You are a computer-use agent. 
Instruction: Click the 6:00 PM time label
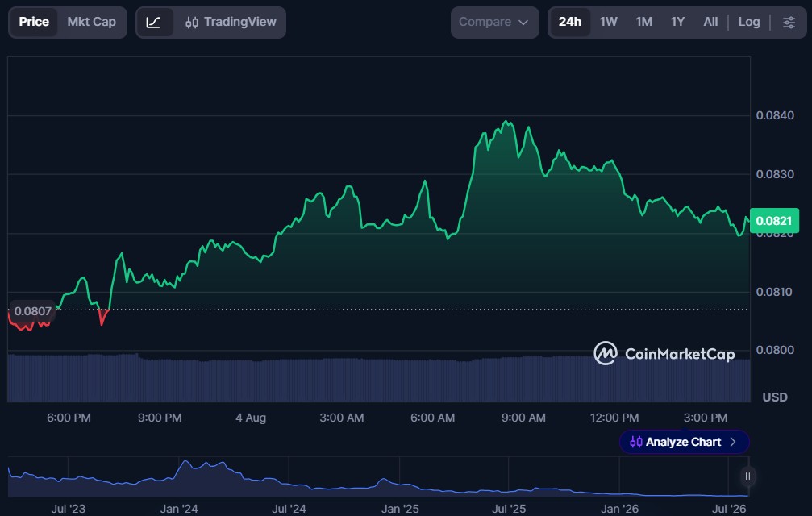pyautogui.click(x=69, y=418)
